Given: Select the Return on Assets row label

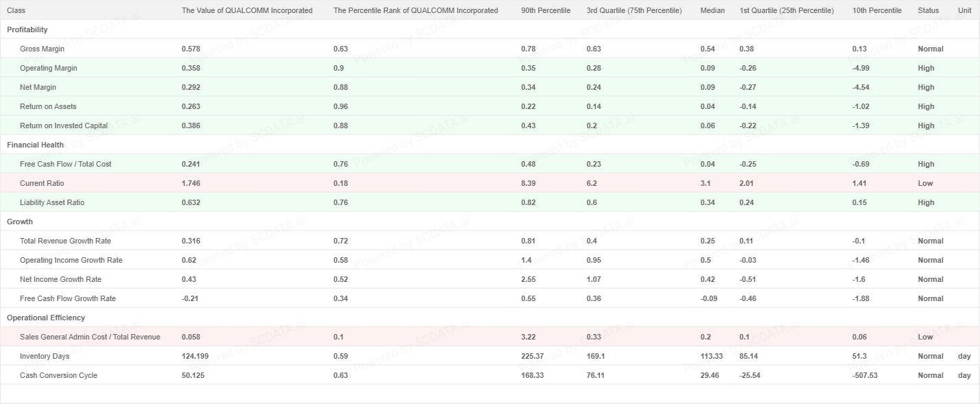Looking at the screenshot, I should coord(48,106).
